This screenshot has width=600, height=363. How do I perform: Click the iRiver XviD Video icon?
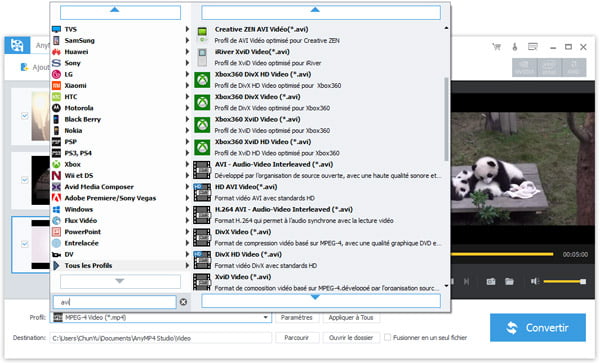click(x=202, y=57)
